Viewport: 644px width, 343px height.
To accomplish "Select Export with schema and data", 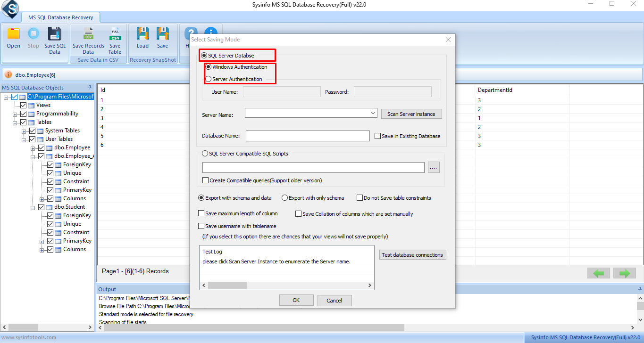I will click(201, 198).
